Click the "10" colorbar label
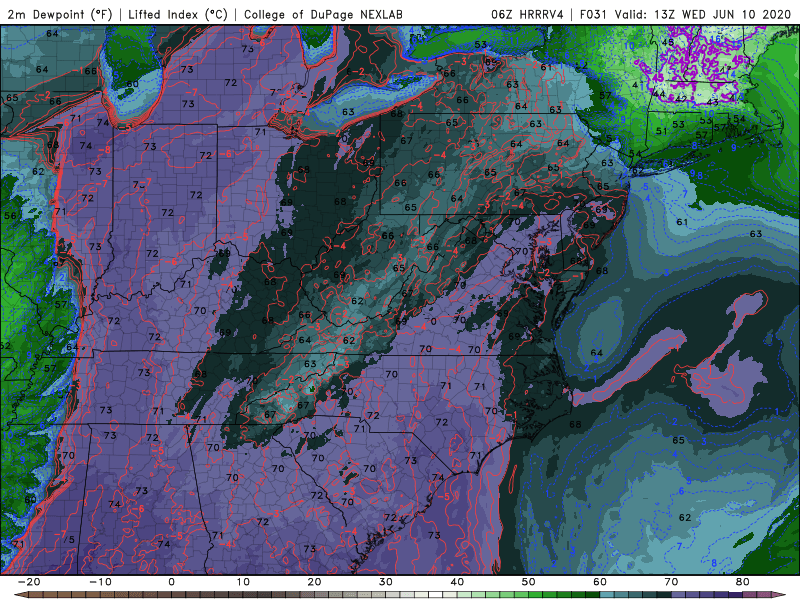Viewport: 800px width, 600px height. 243,582
